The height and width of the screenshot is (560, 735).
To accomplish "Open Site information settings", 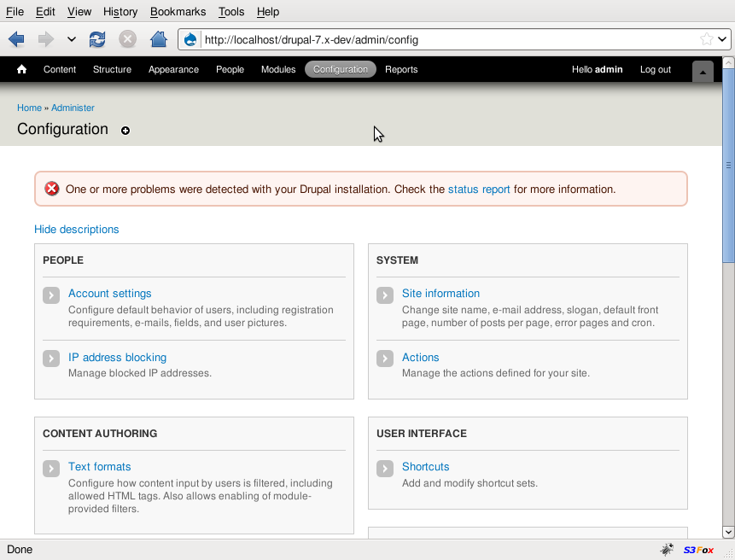I will pyautogui.click(x=440, y=294).
